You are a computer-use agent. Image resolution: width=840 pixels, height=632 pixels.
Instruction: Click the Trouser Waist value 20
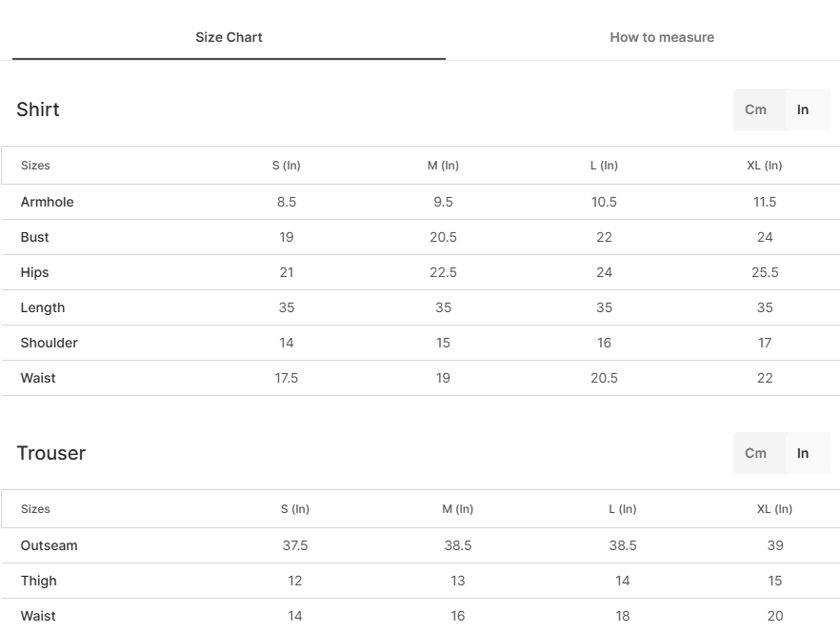pyautogui.click(x=775, y=616)
